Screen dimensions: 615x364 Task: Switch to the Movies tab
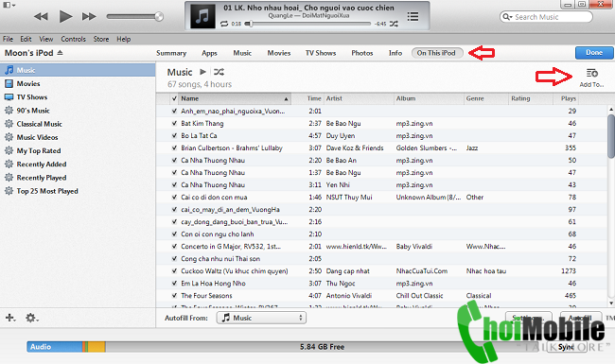click(279, 53)
